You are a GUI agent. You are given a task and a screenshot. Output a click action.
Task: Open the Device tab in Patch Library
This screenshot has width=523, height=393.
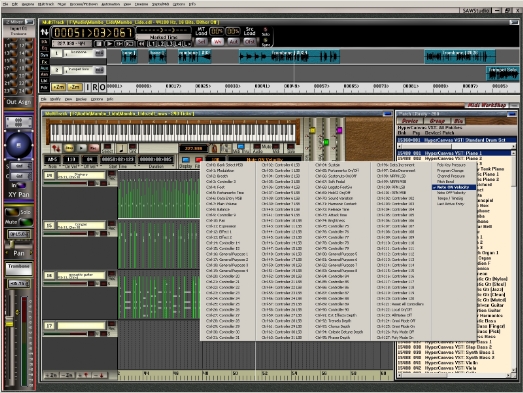click(410, 121)
